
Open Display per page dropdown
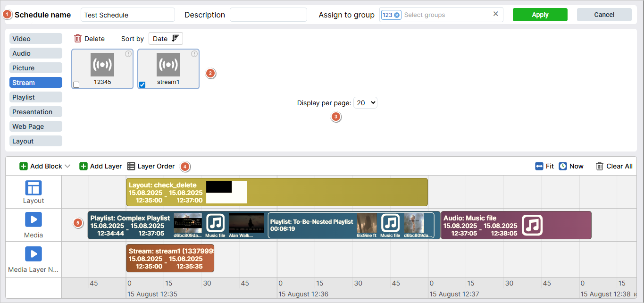point(365,102)
